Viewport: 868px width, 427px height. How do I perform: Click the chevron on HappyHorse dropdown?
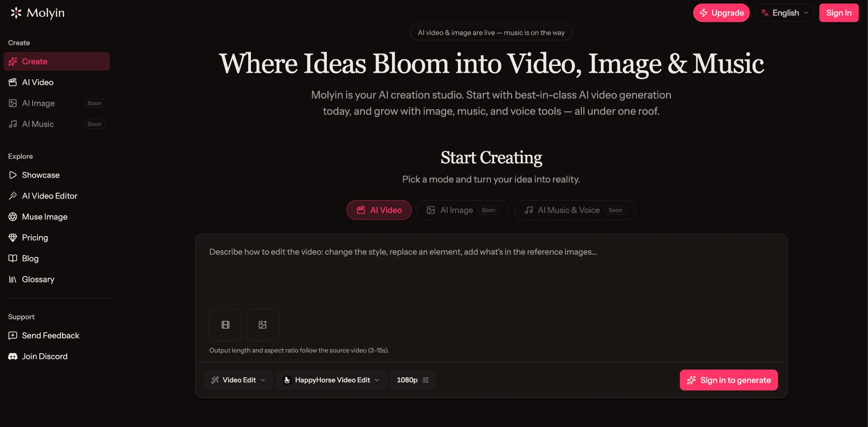coord(377,380)
